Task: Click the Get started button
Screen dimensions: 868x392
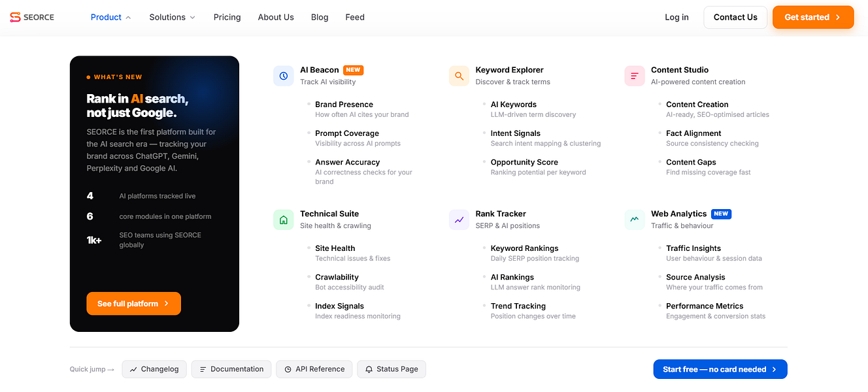Action: pos(813,17)
